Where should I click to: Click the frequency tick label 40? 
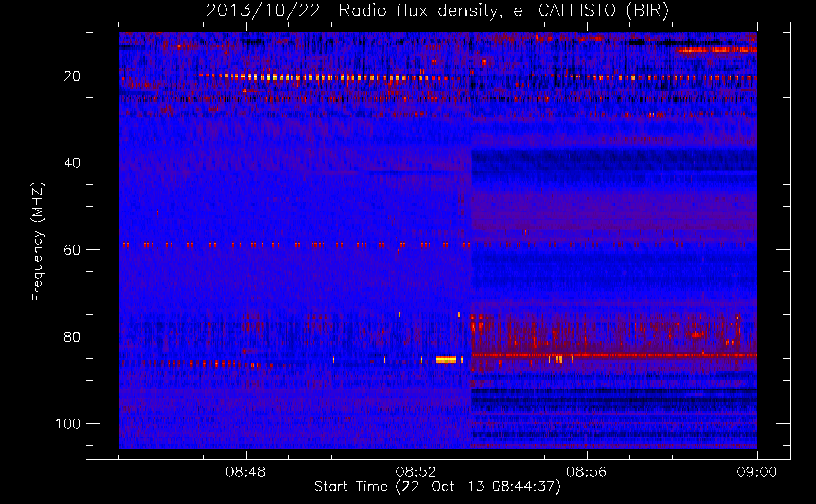(x=72, y=163)
